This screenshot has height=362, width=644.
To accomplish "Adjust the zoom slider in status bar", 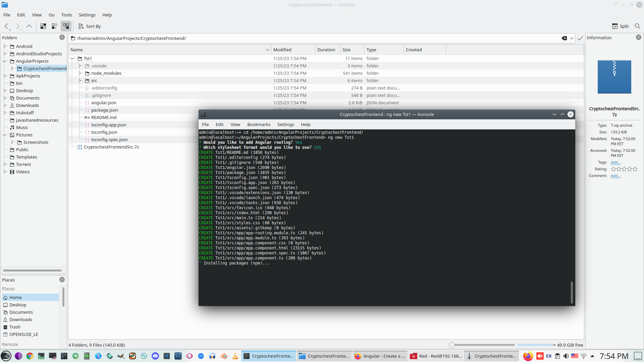I will pyautogui.click(x=452, y=345).
